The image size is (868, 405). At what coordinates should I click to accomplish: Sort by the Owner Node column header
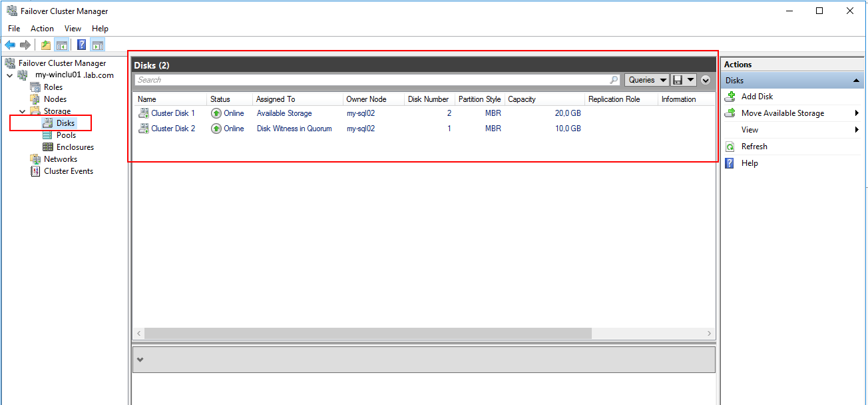coord(373,99)
